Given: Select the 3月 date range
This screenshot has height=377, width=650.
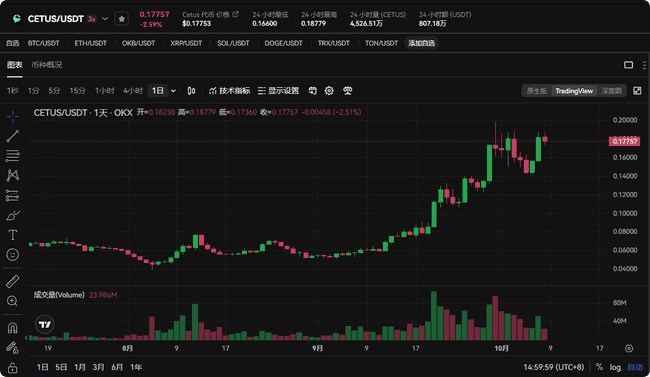Looking at the screenshot, I should pyautogui.click(x=99, y=367).
